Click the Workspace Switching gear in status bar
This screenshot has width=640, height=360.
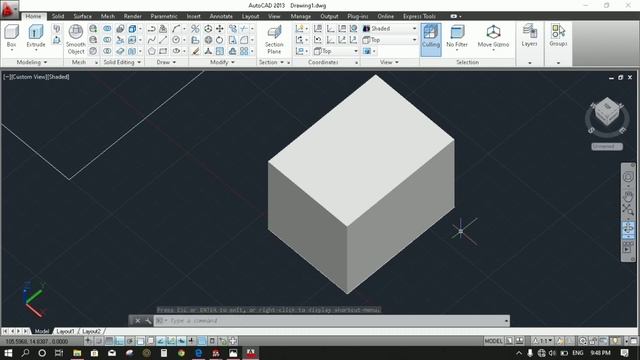582,341
